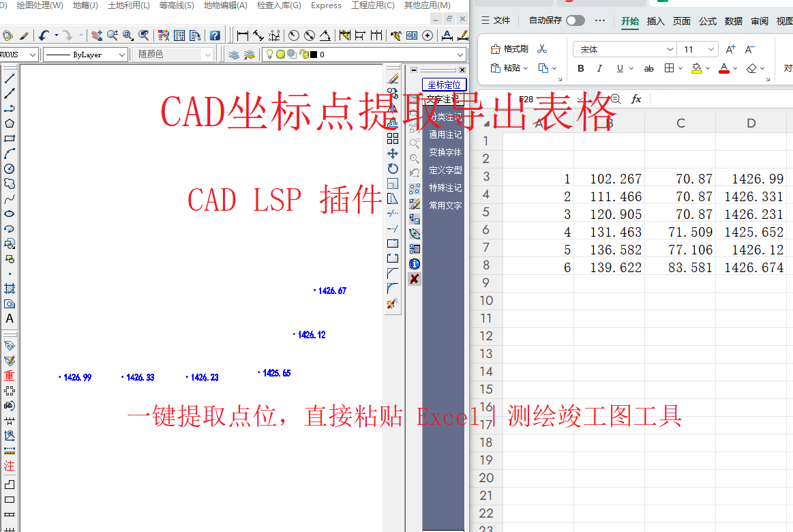Toggle bold formatting
Image resolution: width=793 pixels, height=532 pixels.
click(580, 68)
